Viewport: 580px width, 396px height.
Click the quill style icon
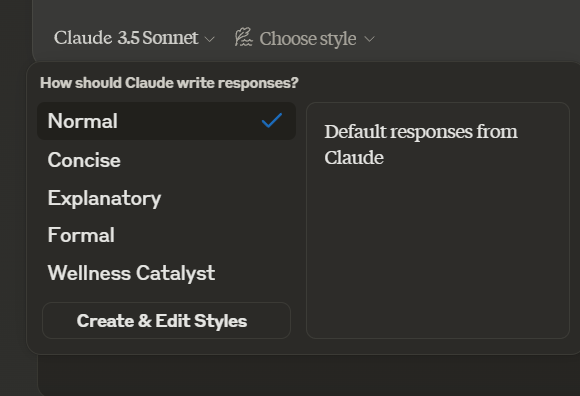tap(243, 37)
